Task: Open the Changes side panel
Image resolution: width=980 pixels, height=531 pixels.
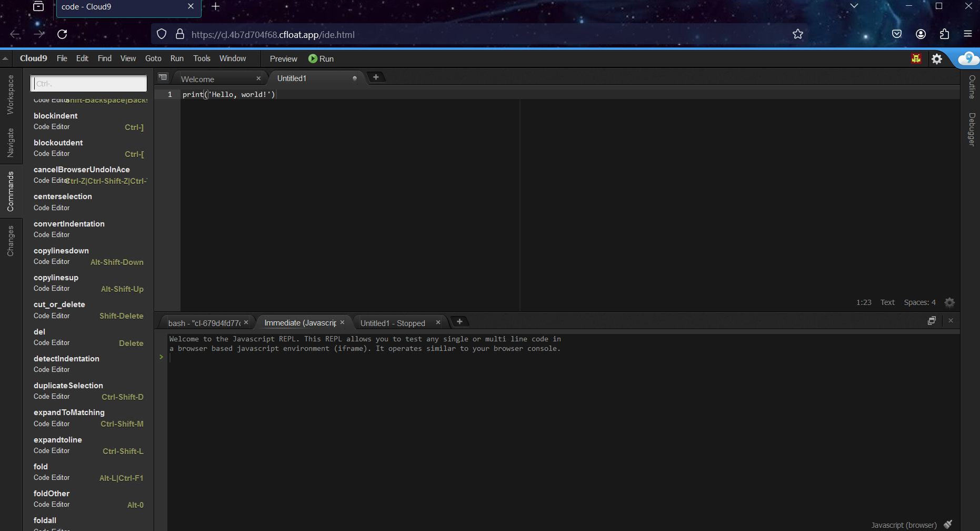Action: [11, 241]
